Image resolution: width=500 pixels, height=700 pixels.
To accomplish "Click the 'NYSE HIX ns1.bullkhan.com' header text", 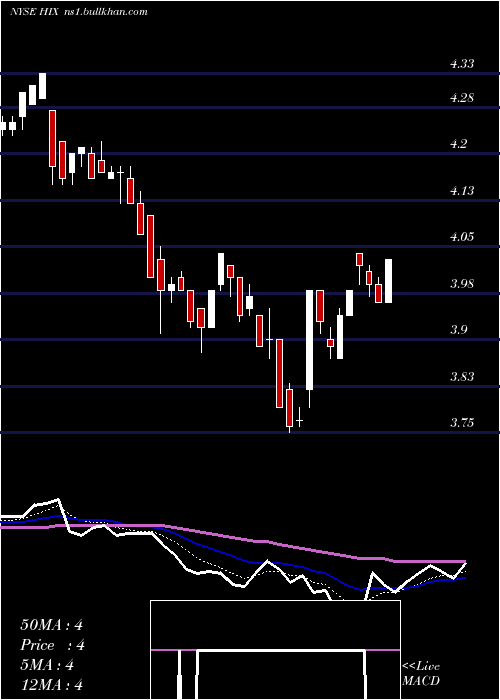I will pyautogui.click(x=79, y=12).
